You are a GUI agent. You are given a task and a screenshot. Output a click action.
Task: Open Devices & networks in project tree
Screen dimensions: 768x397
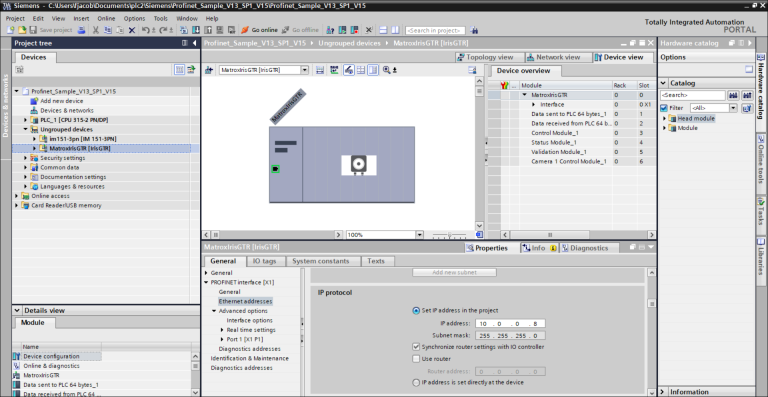[x=67, y=111]
